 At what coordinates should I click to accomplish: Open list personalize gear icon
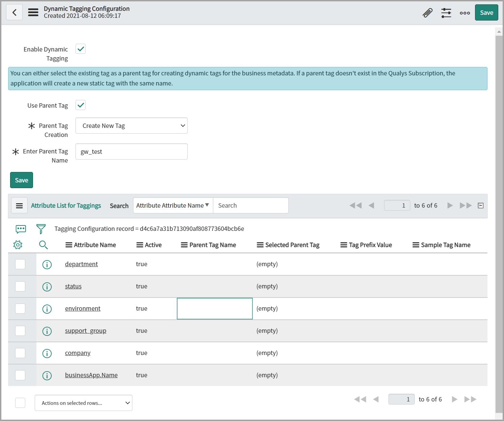18,245
